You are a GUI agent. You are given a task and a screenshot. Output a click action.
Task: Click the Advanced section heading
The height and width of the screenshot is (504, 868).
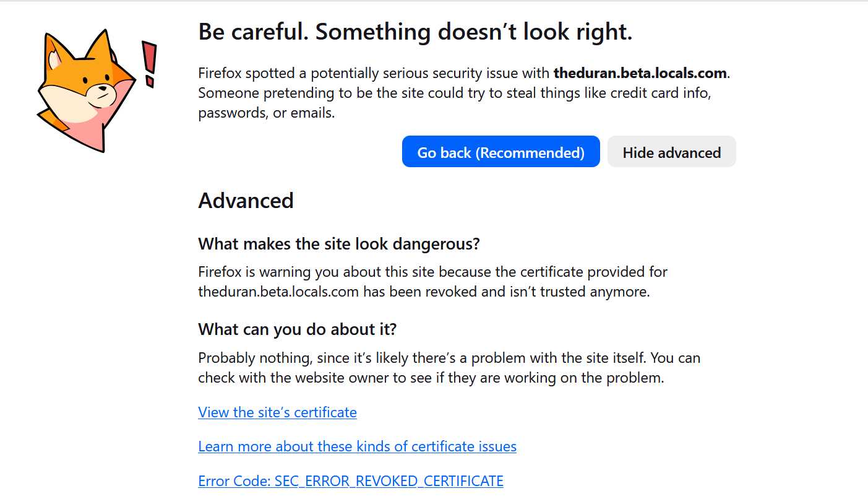tap(246, 201)
